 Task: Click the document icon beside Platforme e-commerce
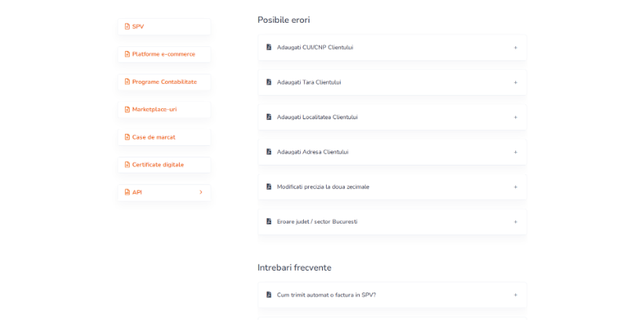click(127, 54)
